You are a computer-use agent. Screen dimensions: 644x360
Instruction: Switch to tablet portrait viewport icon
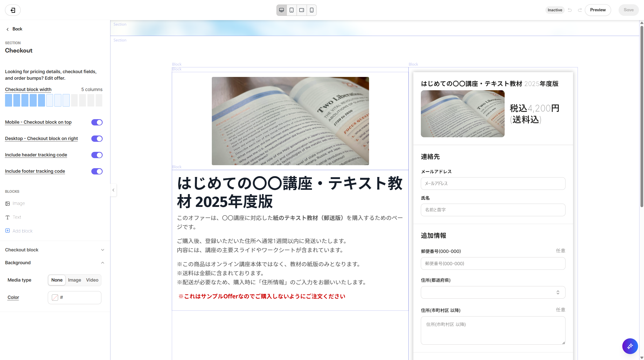click(292, 10)
